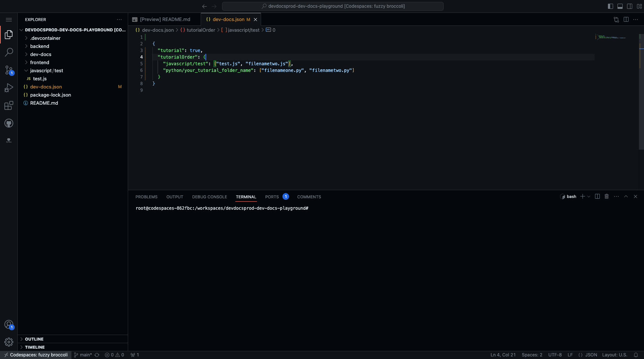This screenshot has width=644, height=359.
Task: Kill the terminal with trash icon
Action: 607,196
